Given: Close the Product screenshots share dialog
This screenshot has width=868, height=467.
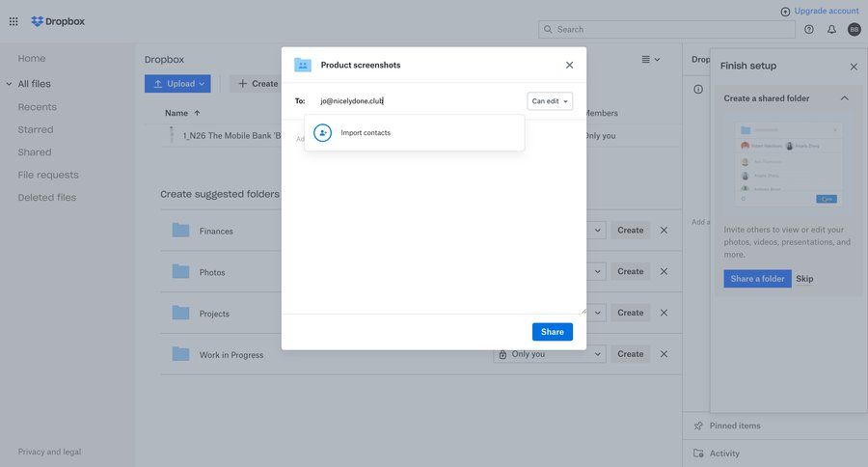Looking at the screenshot, I should (x=570, y=65).
